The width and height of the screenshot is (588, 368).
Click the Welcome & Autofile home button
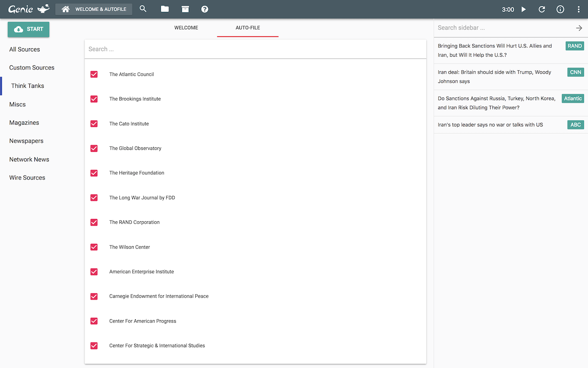click(x=94, y=9)
